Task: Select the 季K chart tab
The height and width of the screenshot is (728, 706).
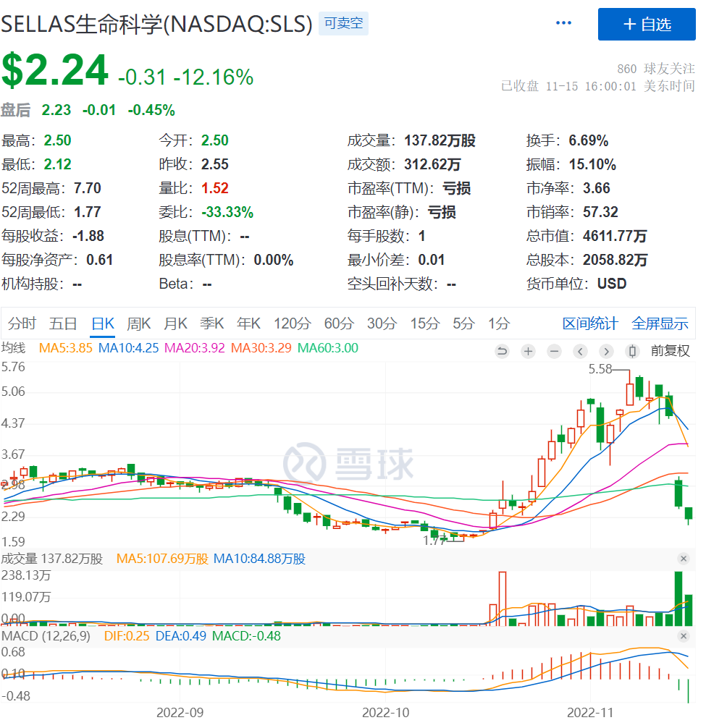Action: pyautogui.click(x=211, y=323)
